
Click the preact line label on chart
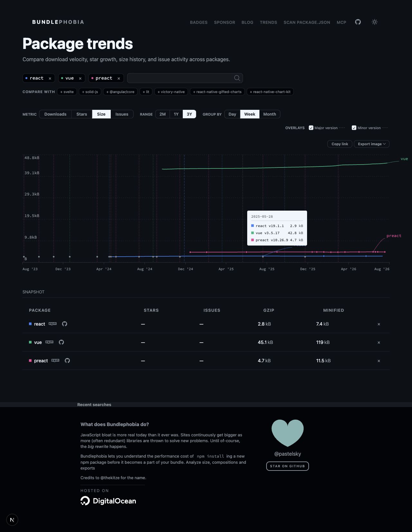click(x=394, y=236)
